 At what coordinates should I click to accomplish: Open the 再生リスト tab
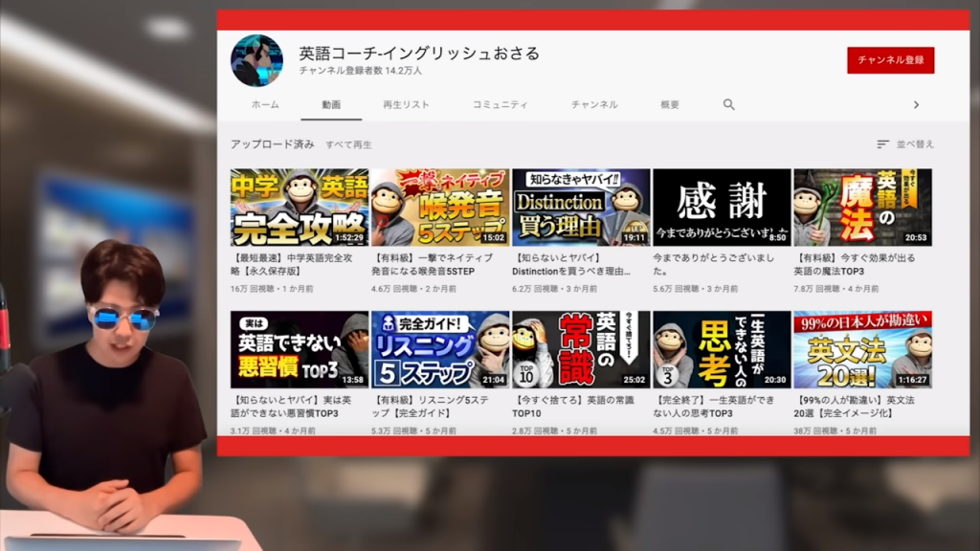tap(406, 104)
